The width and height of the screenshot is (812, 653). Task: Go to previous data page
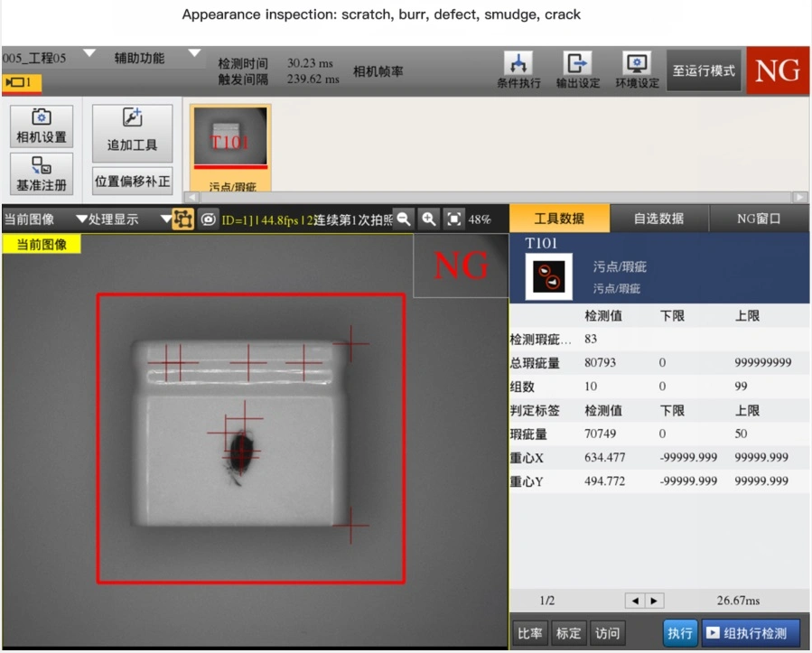point(635,601)
